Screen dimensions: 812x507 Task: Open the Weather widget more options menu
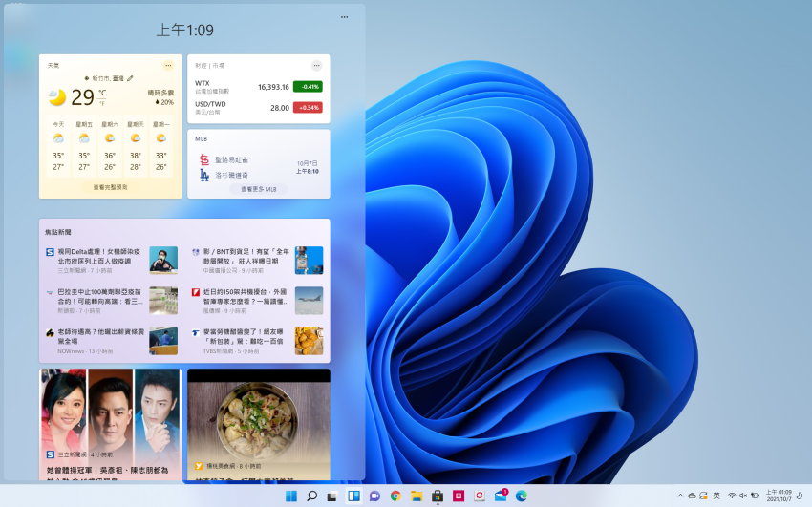(168, 65)
